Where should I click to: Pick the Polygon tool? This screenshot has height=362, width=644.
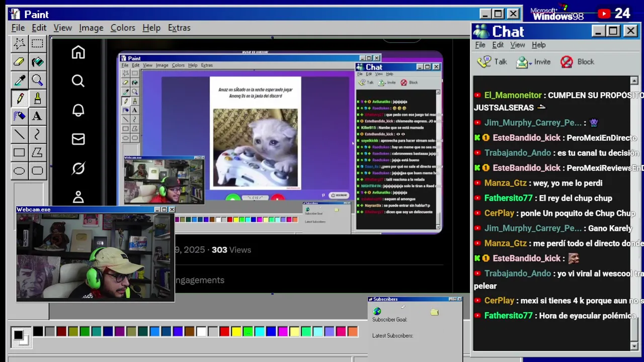(x=37, y=152)
